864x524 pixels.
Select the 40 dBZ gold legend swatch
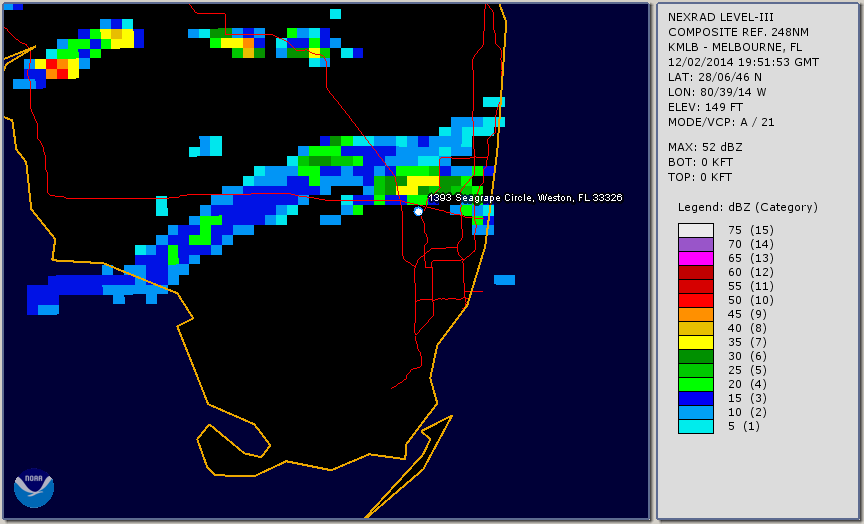coord(696,328)
